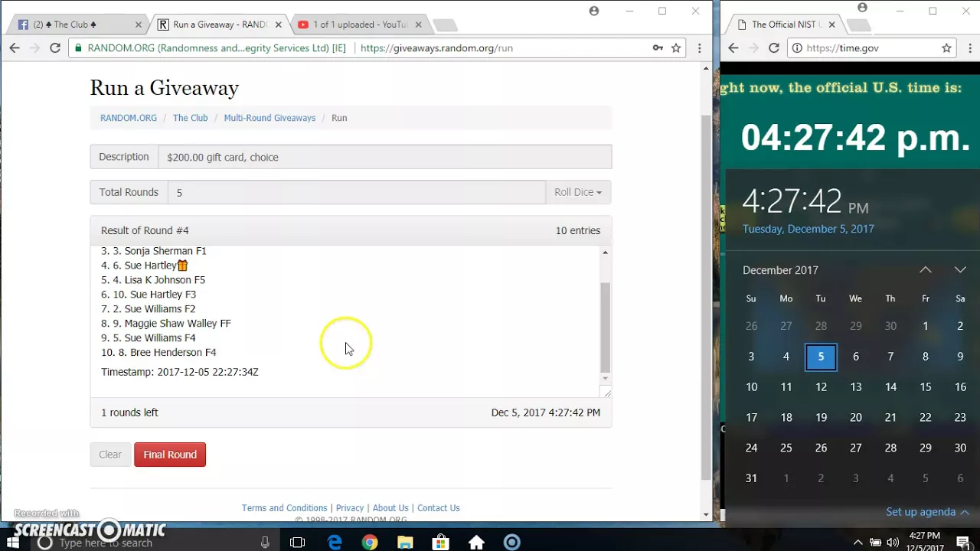Screen dimensions: 980x551
Task: Go back in the time.gov window
Action: pos(733,47)
